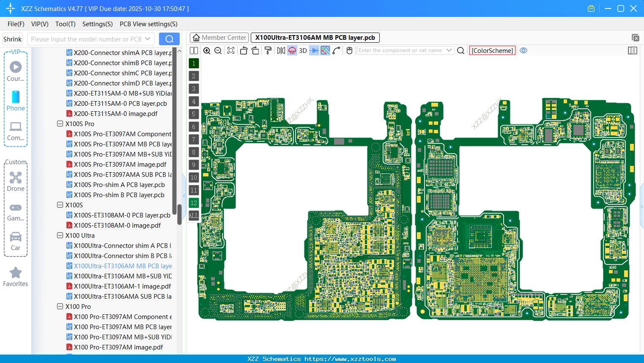644x363 pixels.
Task: Collapse the X100 Ultra group
Action: coord(60,235)
